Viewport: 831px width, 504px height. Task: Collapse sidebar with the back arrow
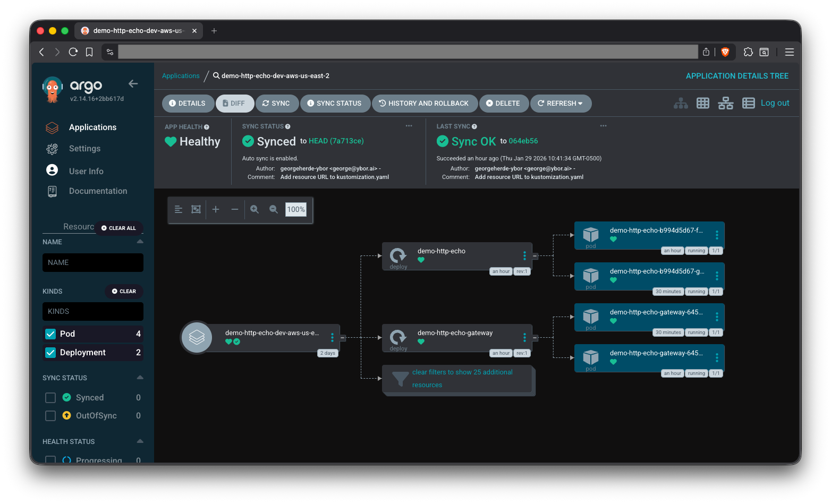[x=133, y=84]
